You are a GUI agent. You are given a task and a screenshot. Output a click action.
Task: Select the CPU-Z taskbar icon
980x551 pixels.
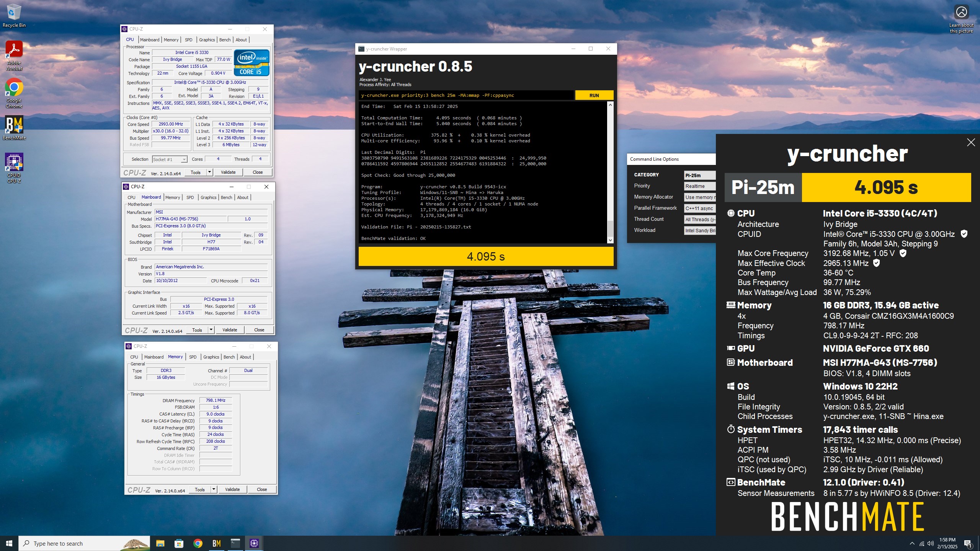click(x=254, y=543)
